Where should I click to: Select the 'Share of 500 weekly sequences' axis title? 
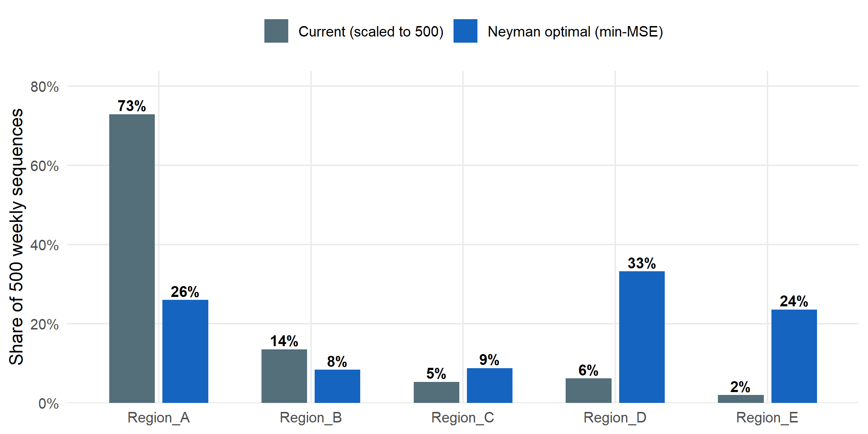point(17,237)
